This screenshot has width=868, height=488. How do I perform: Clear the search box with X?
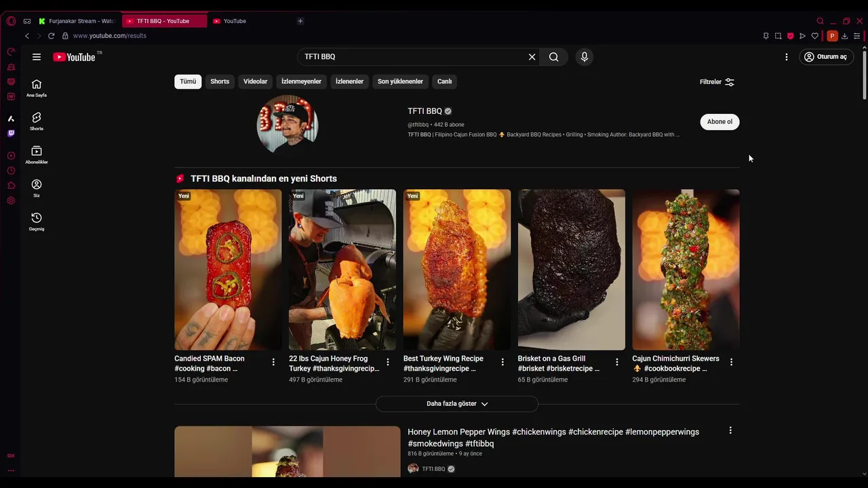[x=532, y=57]
